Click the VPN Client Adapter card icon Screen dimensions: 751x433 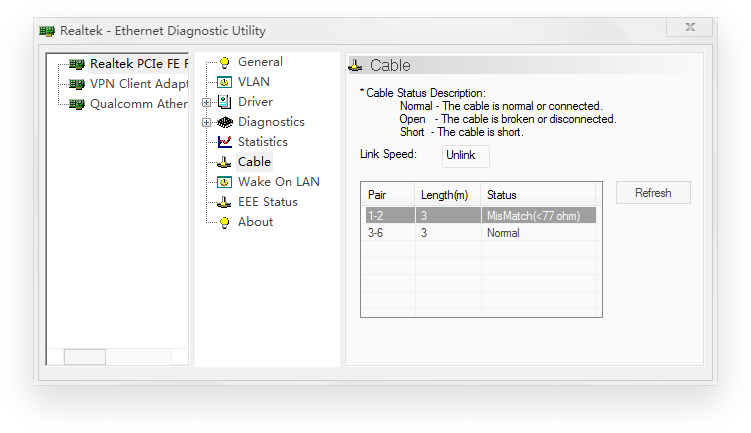coord(77,84)
